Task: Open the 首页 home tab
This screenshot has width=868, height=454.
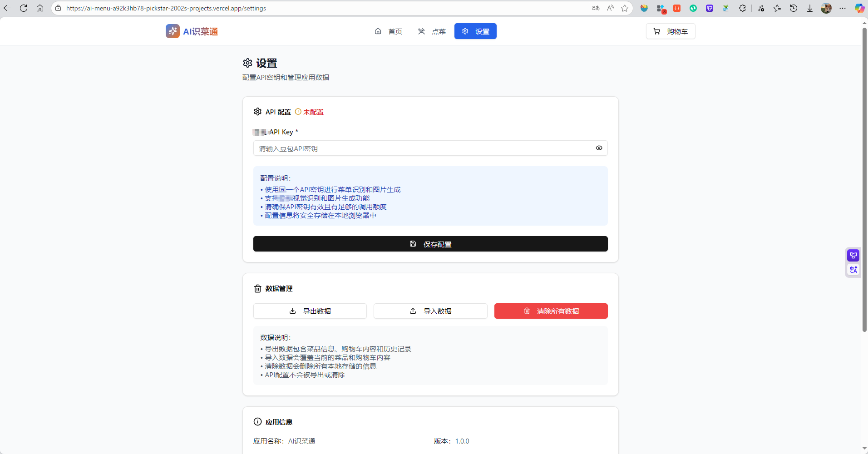Action: click(389, 31)
